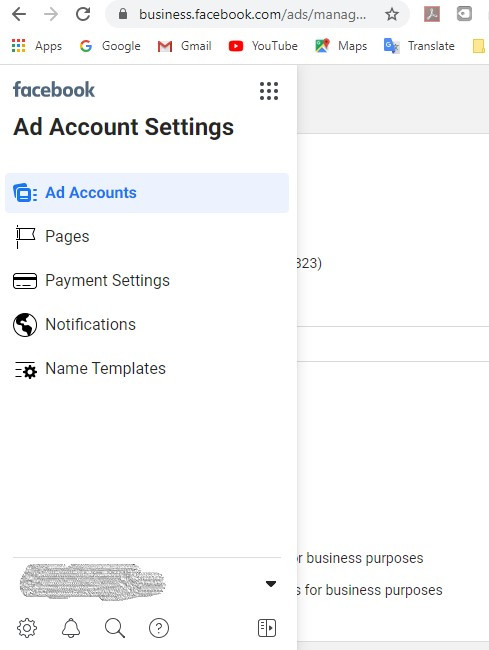Open the Google bookmark
Image resolution: width=489 pixels, height=650 pixels.
110,46
